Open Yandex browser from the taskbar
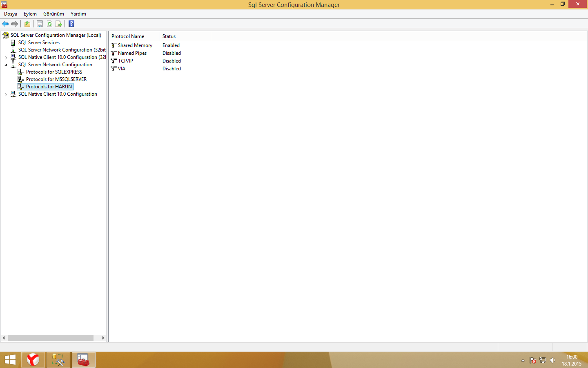The width and height of the screenshot is (588, 368). click(33, 360)
